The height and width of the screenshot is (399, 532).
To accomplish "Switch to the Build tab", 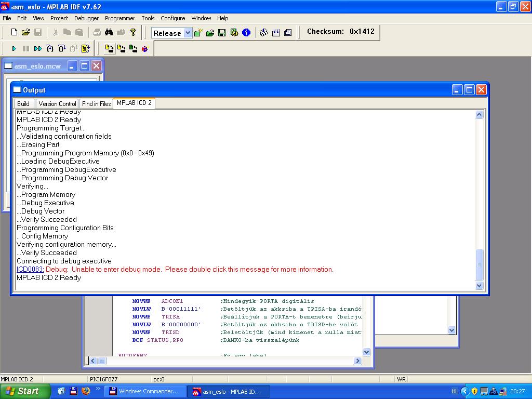I will 23,104.
